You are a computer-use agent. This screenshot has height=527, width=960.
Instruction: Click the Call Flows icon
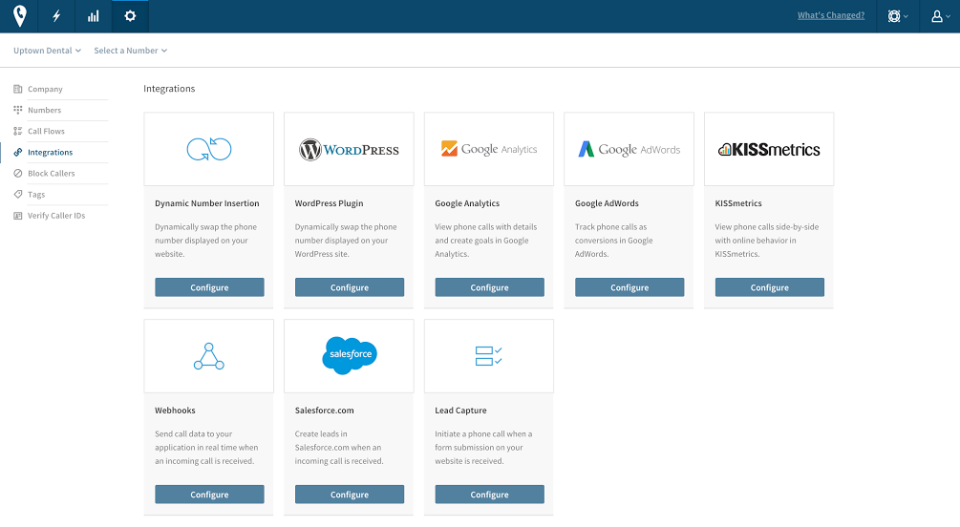(x=18, y=131)
